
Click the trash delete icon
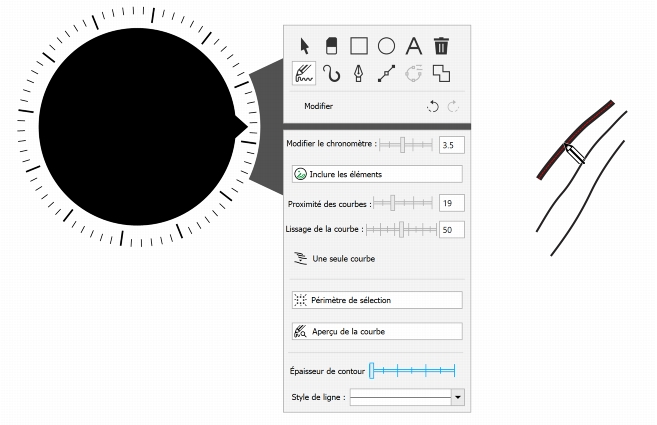click(x=441, y=46)
